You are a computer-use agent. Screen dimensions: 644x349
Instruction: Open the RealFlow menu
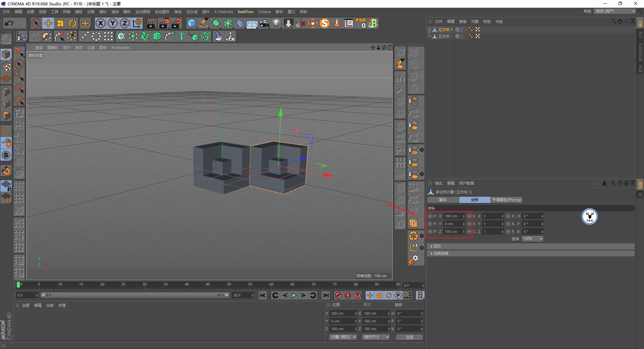(x=245, y=11)
